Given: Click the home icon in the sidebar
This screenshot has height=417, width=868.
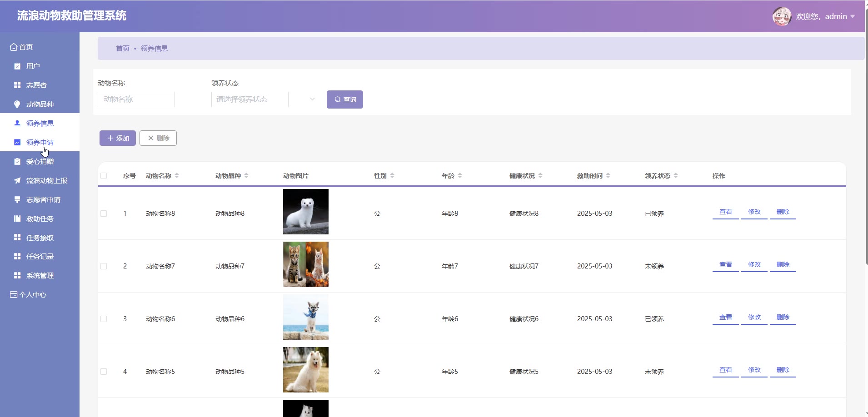Looking at the screenshot, I should click(x=14, y=47).
